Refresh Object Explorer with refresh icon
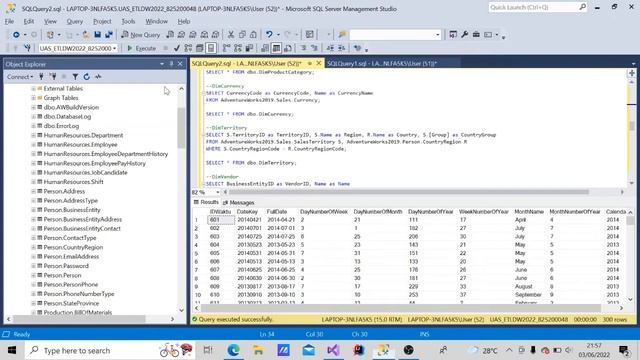640x360 pixels. [x=87, y=77]
